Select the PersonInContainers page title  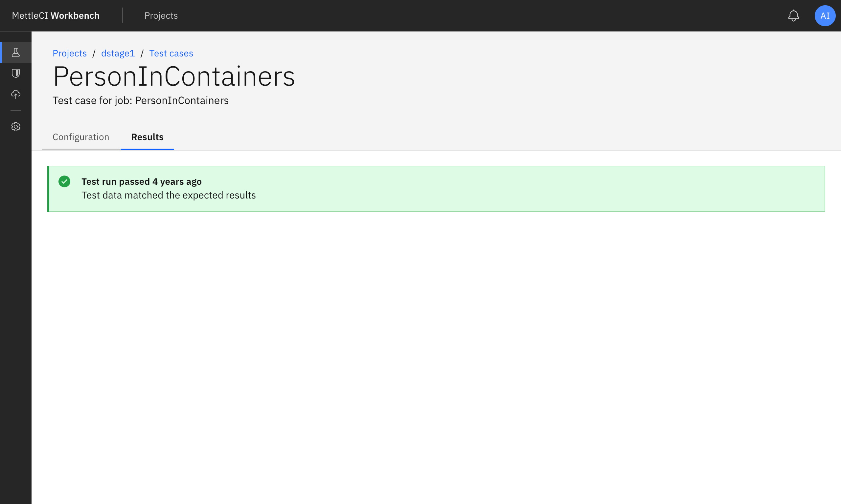point(174,76)
